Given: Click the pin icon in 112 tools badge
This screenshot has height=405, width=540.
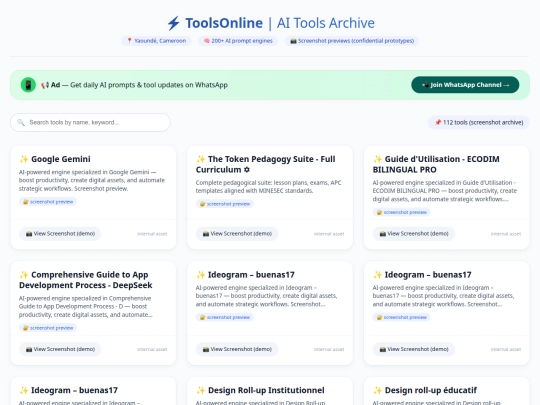Looking at the screenshot, I should 438,123.
